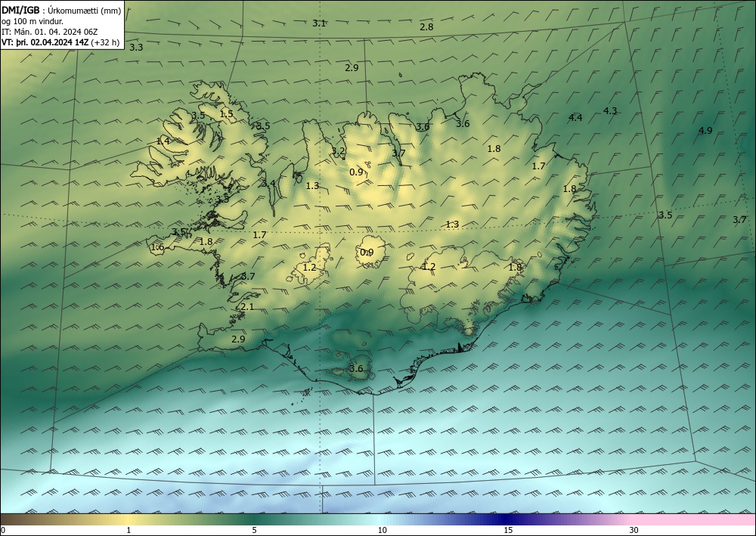Click the '(+32 h)' forecast offset text

click(105, 42)
